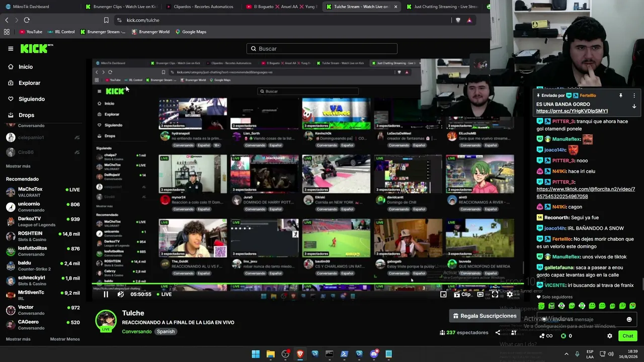644x362 pixels.
Task: Click the chat message input field
Action: [x=586, y=319]
